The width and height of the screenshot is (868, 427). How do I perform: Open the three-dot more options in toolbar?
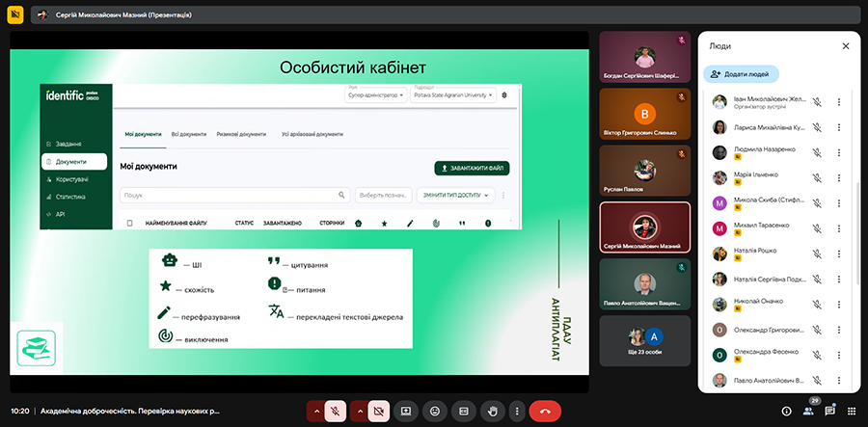click(x=517, y=411)
